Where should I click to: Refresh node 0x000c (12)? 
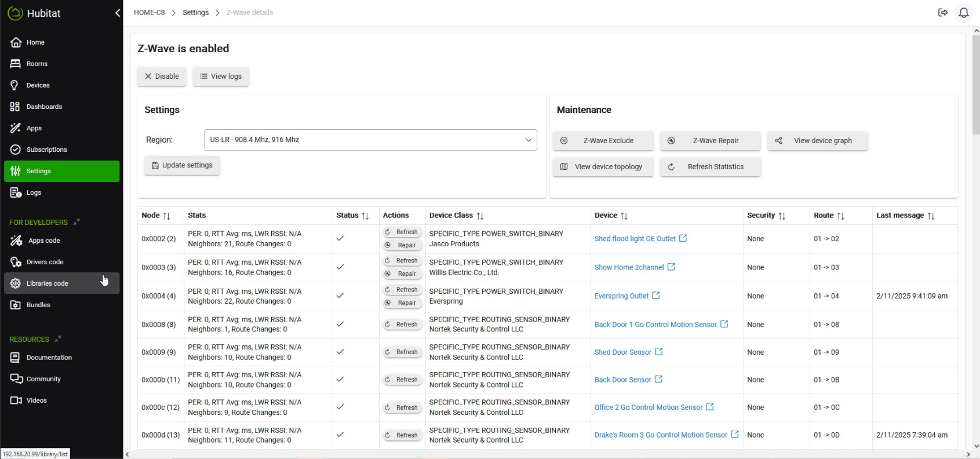(x=402, y=407)
